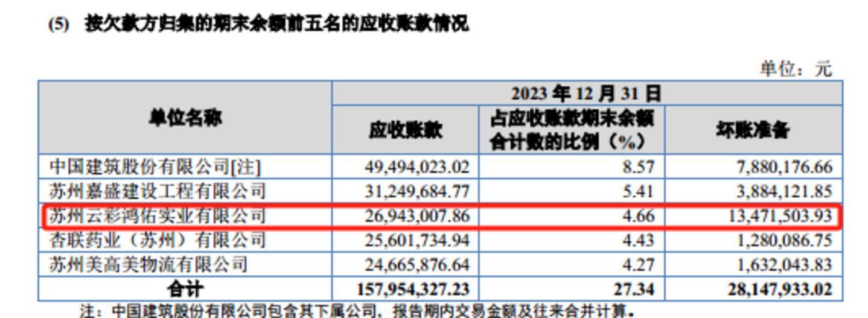Click the percentage value 4.43

tap(640, 240)
